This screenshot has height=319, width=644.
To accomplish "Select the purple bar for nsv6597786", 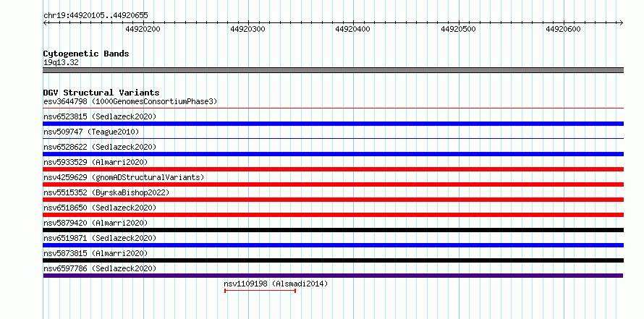I will click(333, 276).
